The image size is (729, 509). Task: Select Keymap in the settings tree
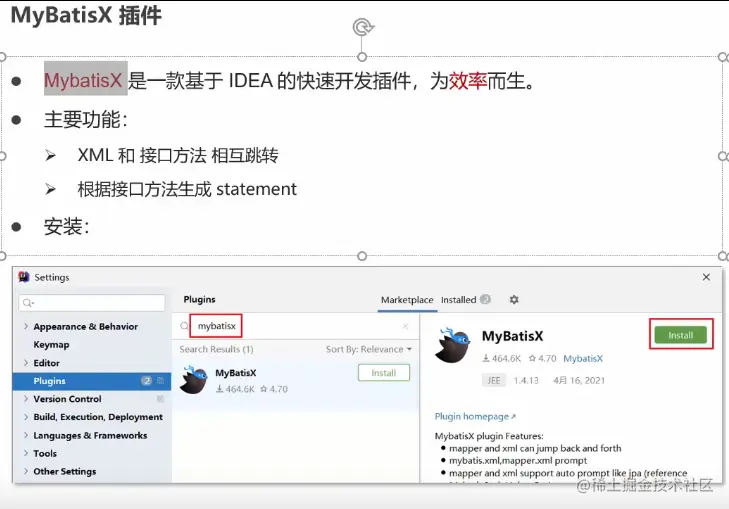[x=51, y=344]
